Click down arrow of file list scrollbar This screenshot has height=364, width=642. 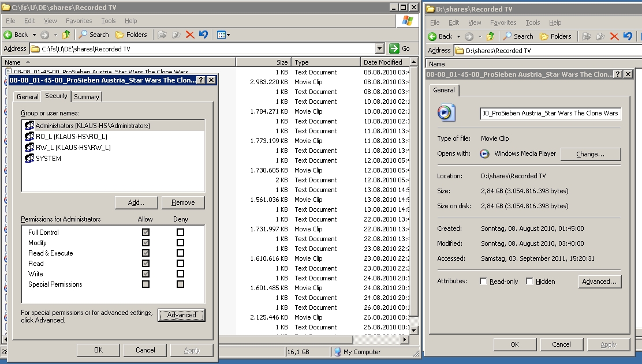(x=413, y=330)
